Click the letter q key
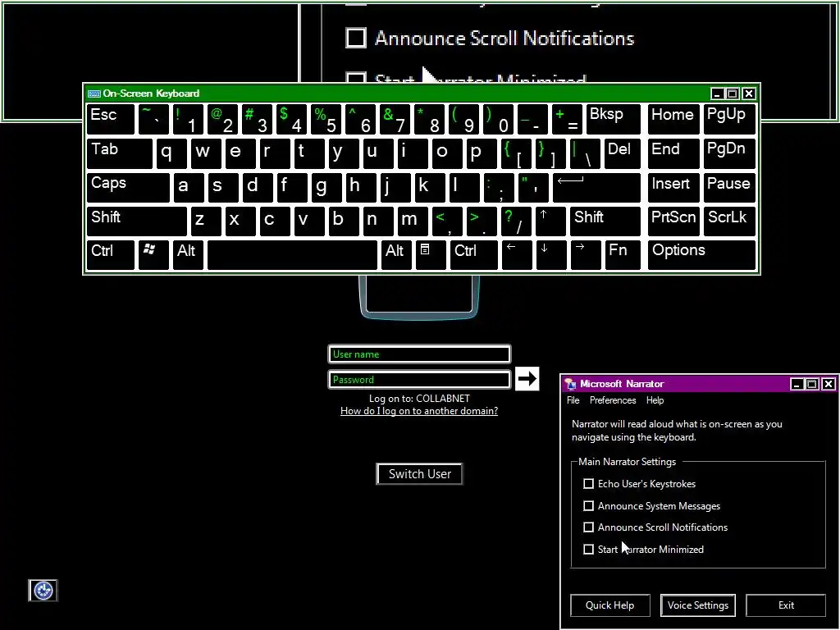 tap(171, 153)
